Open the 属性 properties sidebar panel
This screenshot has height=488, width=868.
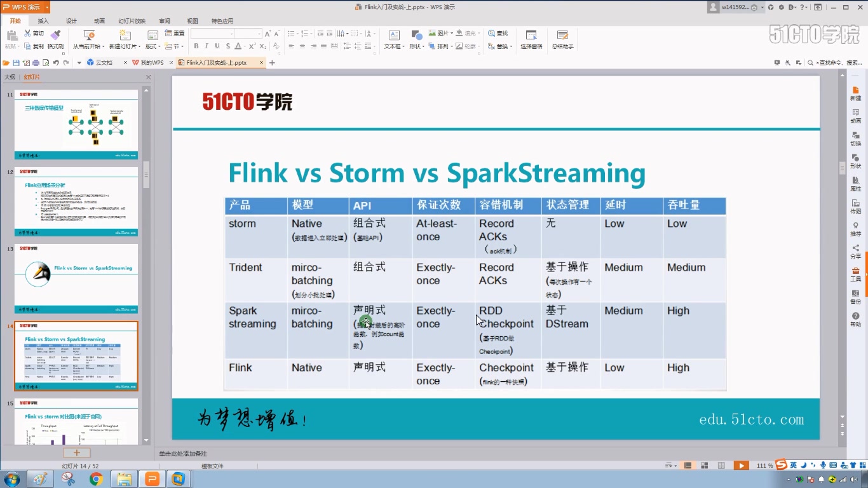click(855, 184)
